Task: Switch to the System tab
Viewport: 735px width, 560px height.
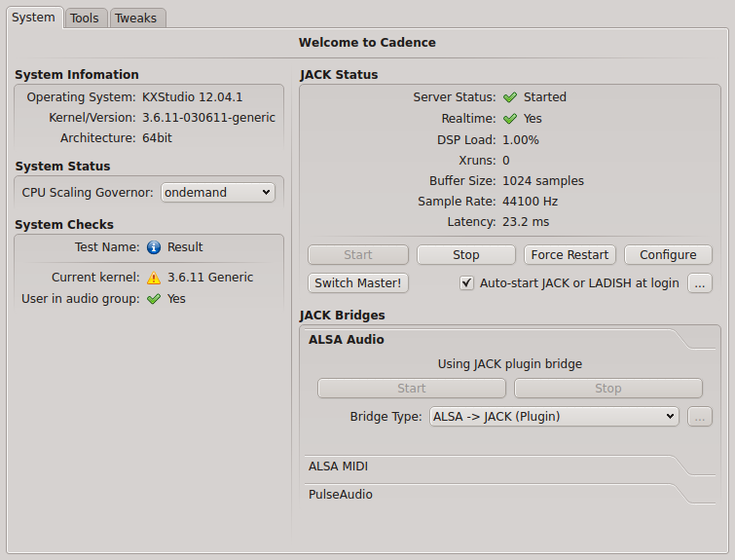Action: point(34,18)
